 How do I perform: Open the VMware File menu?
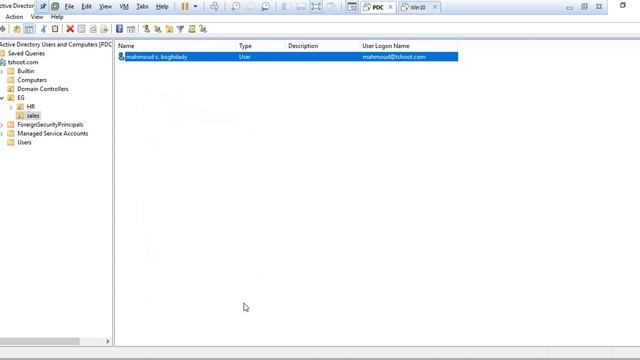click(x=69, y=7)
